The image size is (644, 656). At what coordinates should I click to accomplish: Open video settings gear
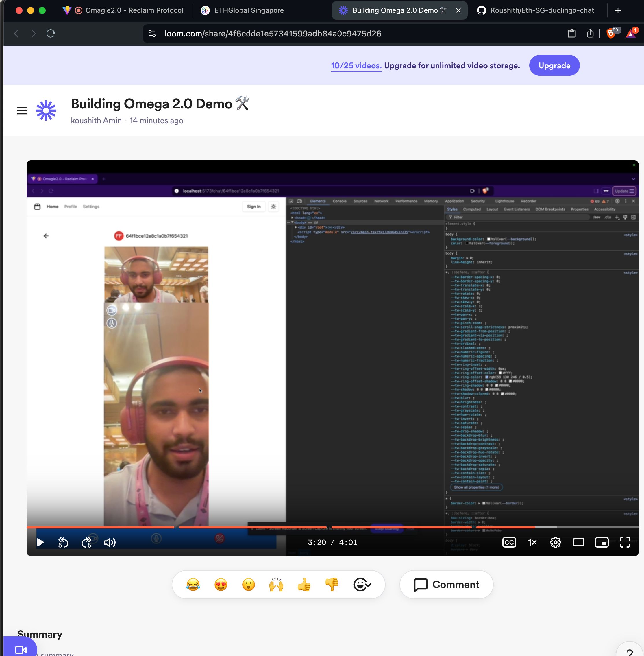click(x=555, y=542)
